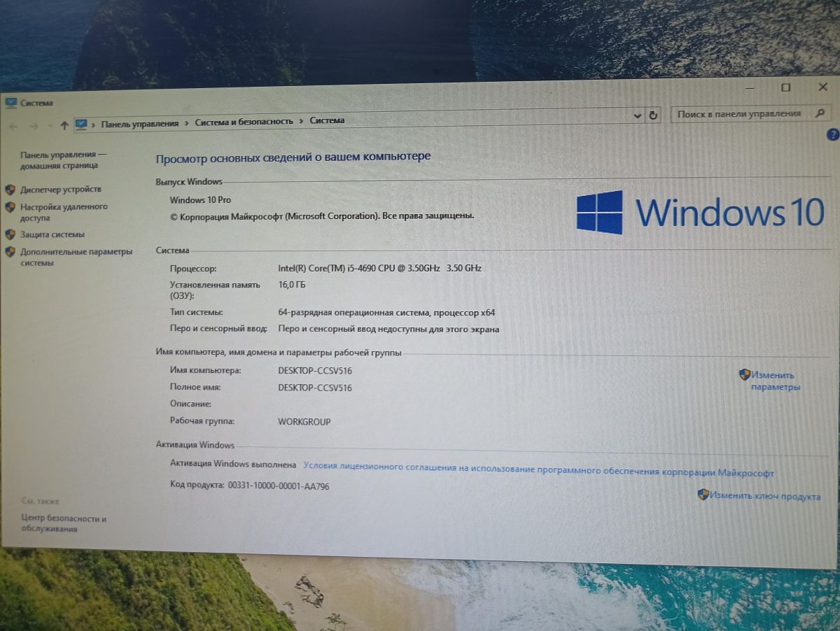Close the Система window
This screenshot has width=840, height=631.
tap(822, 87)
